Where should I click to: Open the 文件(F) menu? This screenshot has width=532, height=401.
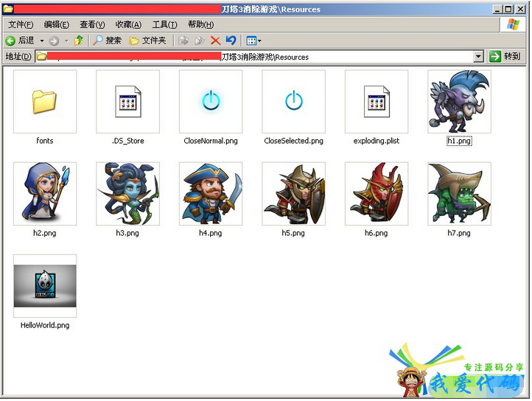click(21, 24)
